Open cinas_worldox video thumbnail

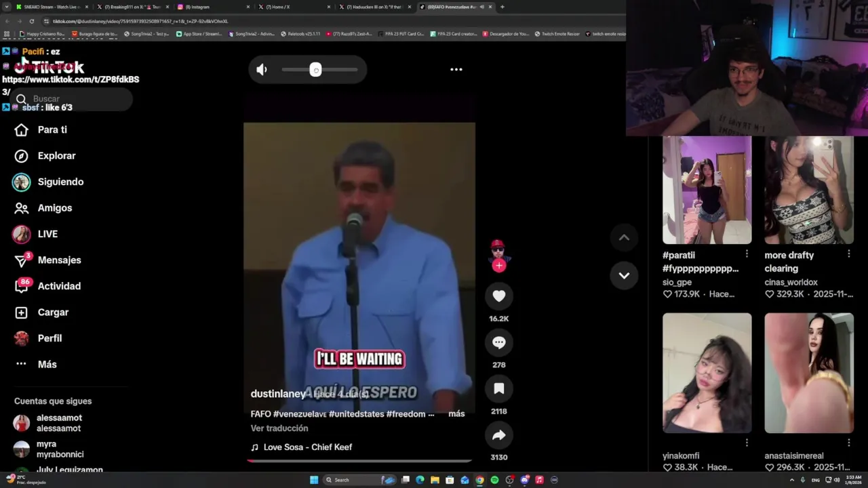[x=809, y=190]
